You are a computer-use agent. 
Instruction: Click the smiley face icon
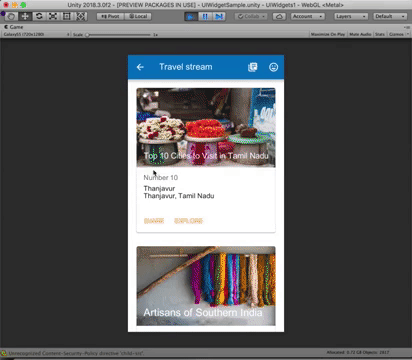pos(273,67)
